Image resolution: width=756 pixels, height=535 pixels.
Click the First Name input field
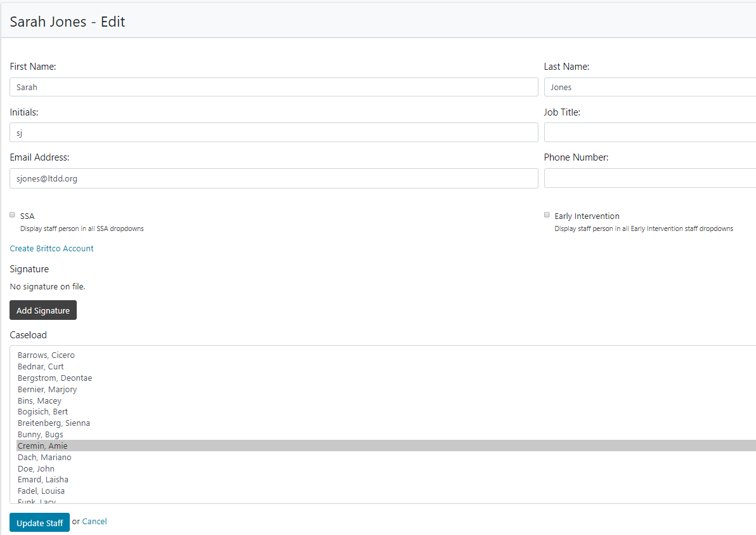point(273,88)
